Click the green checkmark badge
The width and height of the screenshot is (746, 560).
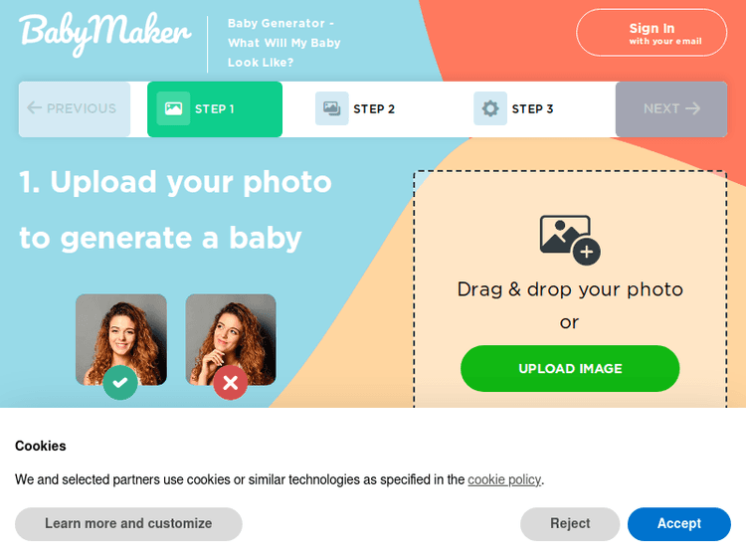tap(120, 382)
